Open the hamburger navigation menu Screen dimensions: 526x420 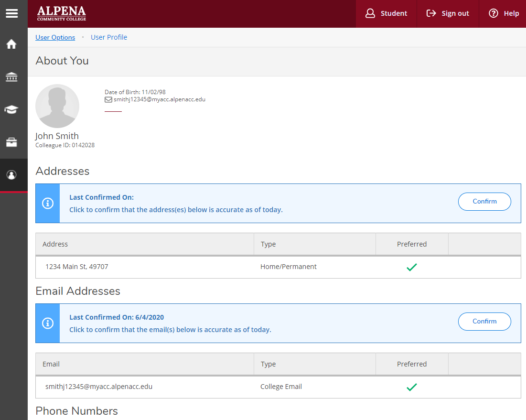pos(12,13)
